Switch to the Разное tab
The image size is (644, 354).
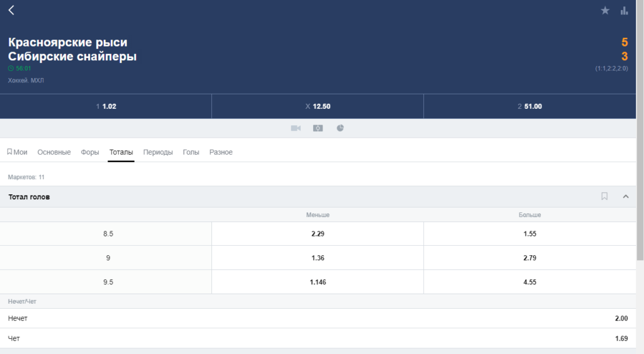[x=221, y=152]
